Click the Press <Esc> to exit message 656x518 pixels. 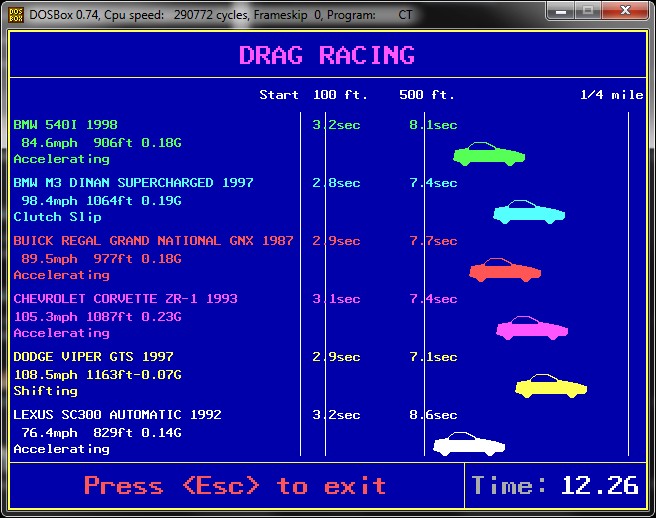click(235, 486)
